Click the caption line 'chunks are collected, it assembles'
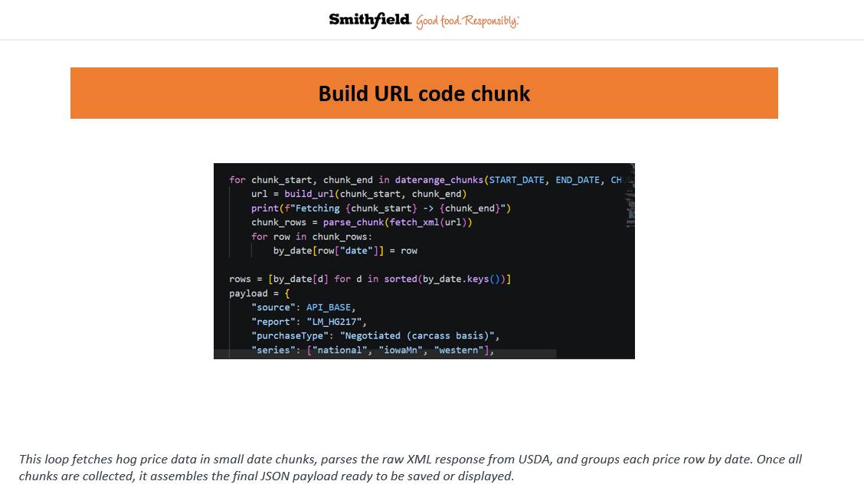The width and height of the screenshot is (864, 504). click(x=266, y=476)
